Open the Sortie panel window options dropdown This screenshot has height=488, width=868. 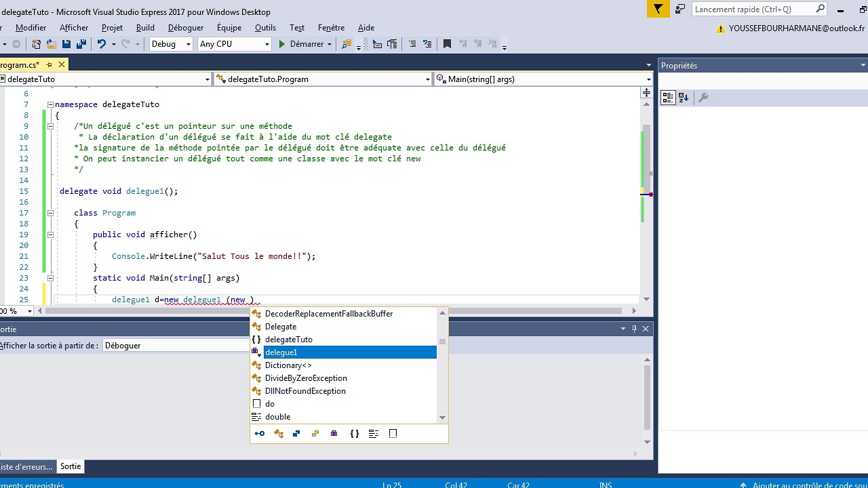pyautogui.click(x=623, y=329)
